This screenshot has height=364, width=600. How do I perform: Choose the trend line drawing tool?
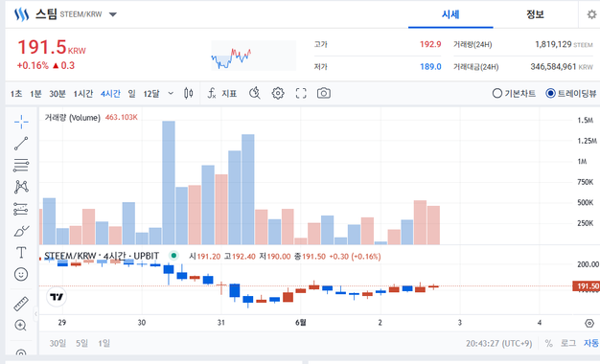(x=21, y=144)
